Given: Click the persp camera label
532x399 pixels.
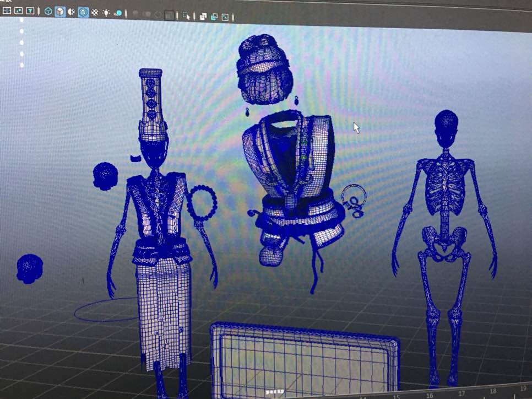Looking at the screenshot, I should point(274,391).
